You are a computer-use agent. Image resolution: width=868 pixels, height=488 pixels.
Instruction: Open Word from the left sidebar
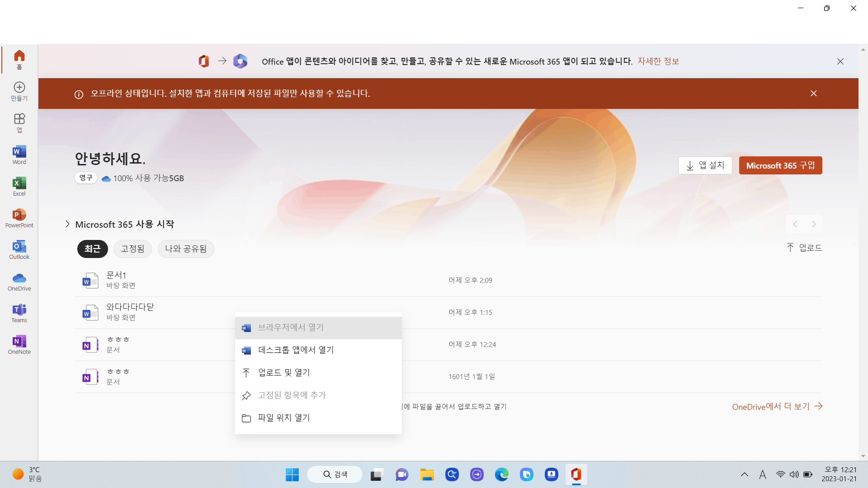point(19,155)
